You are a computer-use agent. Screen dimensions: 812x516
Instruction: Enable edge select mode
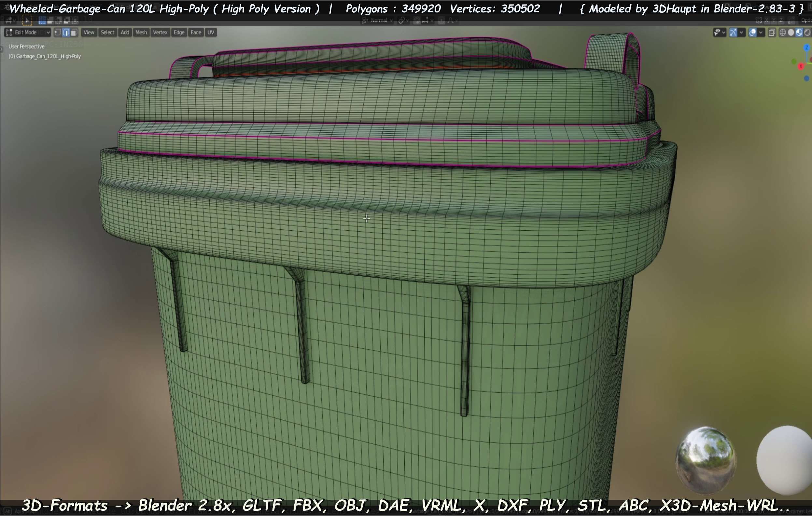[x=66, y=32]
